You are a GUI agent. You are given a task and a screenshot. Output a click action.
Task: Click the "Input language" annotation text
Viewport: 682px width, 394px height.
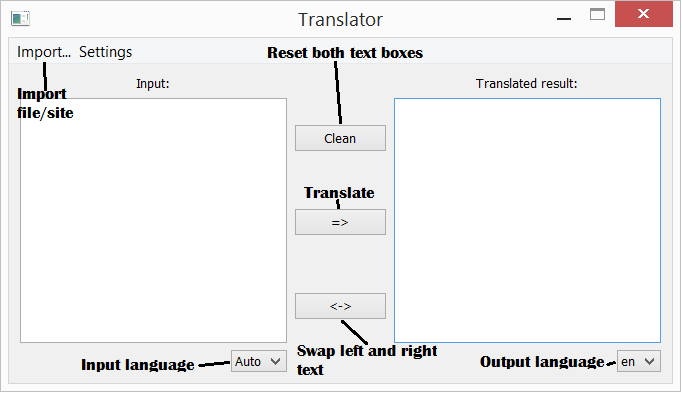(137, 365)
